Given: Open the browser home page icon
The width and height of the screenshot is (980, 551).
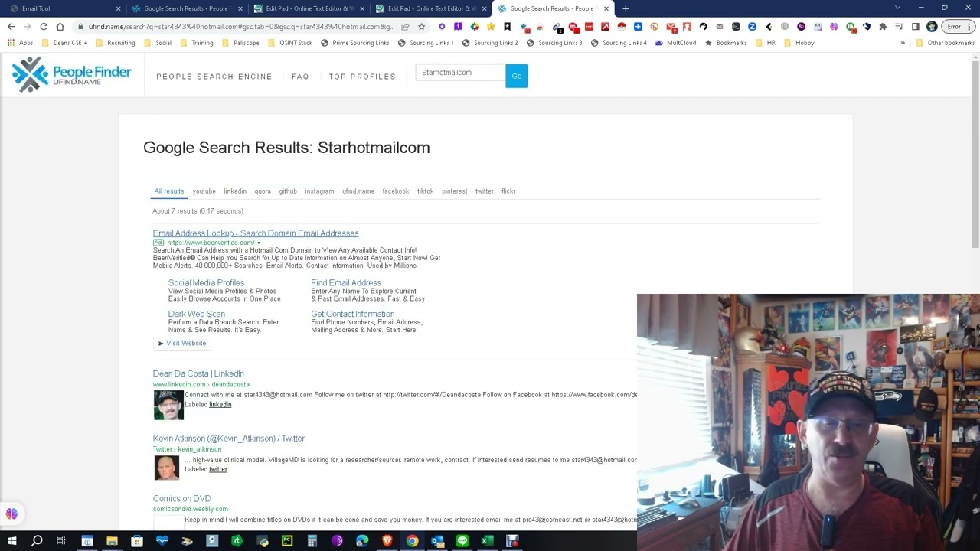Looking at the screenshot, I should coord(60,27).
